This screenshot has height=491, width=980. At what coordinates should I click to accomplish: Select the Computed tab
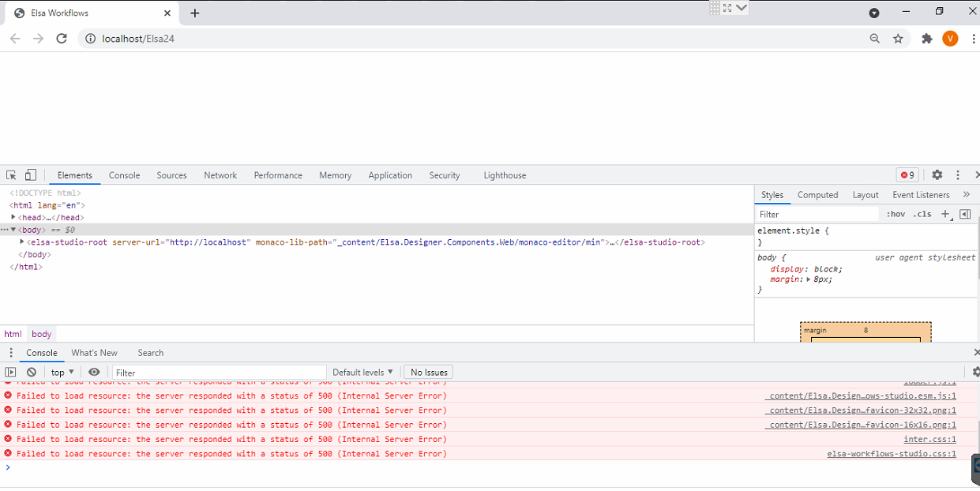click(817, 195)
